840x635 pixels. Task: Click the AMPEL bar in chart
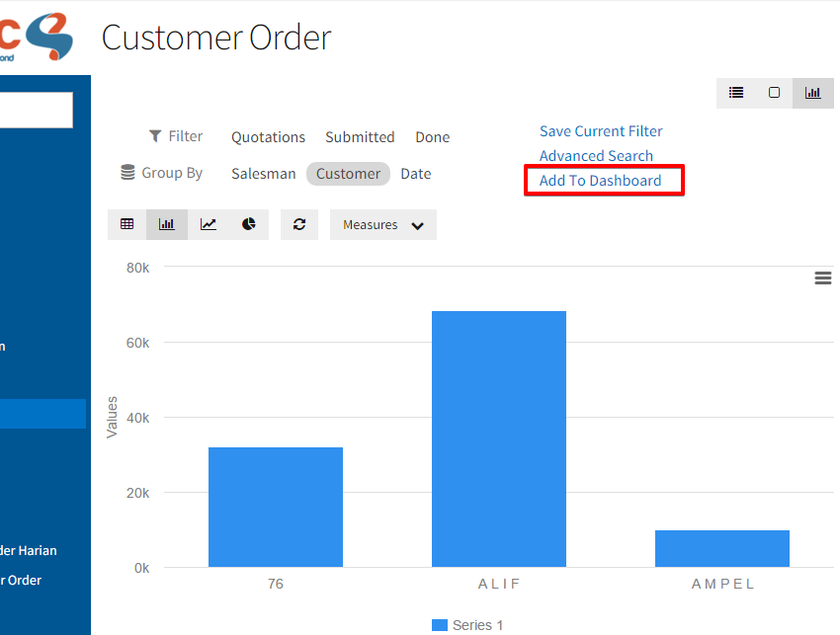[x=722, y=548]
